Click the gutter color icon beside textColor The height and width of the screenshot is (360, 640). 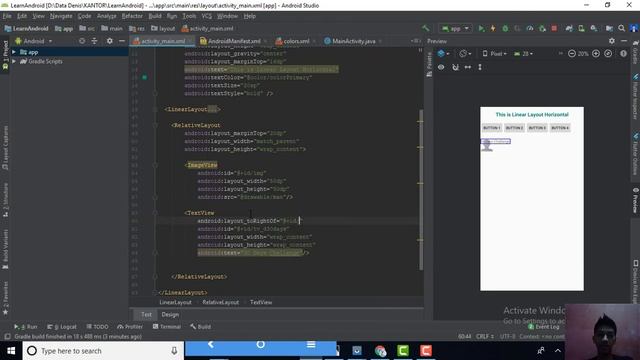pyautogui.click(x=144, y=77)
